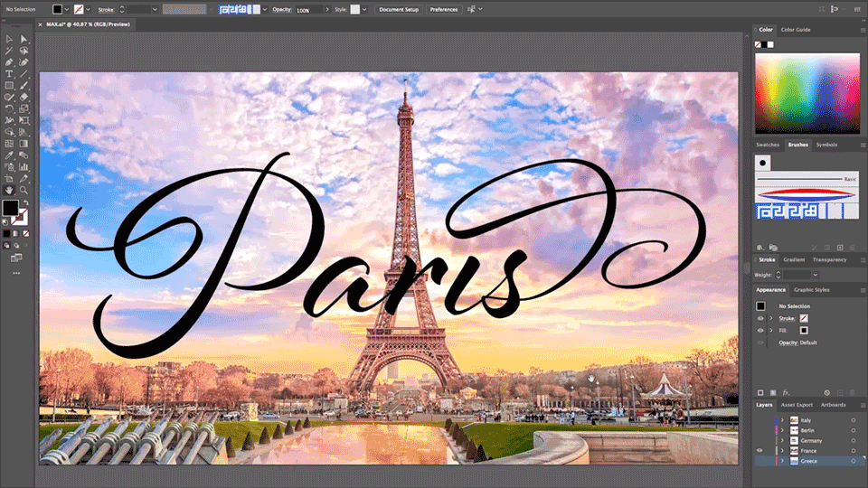The width and height of the screenshot is (868, 488).
Task: Open the Transparency tab
Action: [x=829, y=260]
